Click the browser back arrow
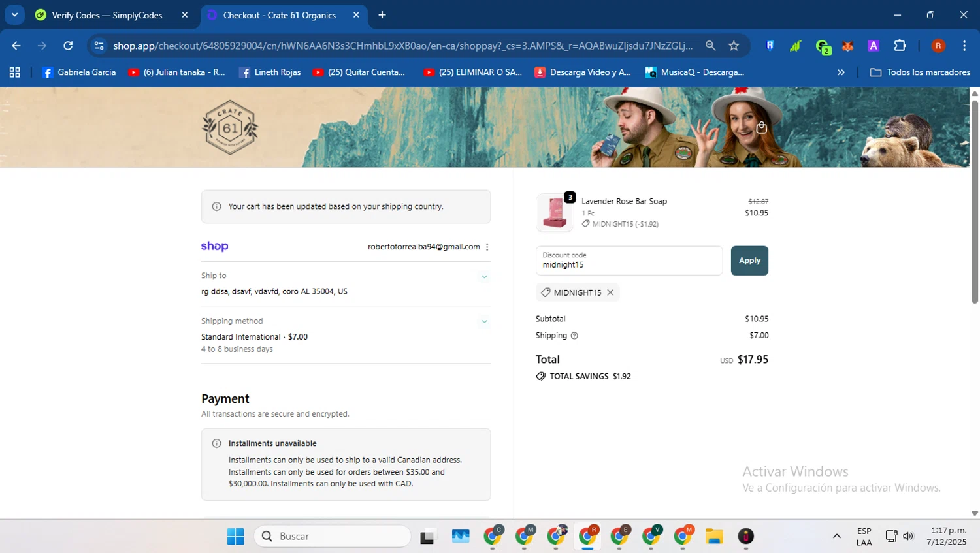Viewport: 980px width, 553px height. tap(16, 46)
